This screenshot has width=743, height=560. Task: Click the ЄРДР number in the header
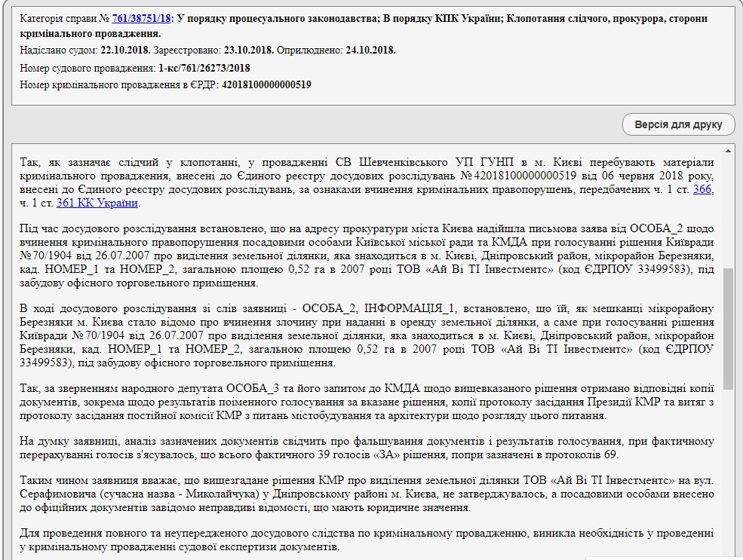266,84
